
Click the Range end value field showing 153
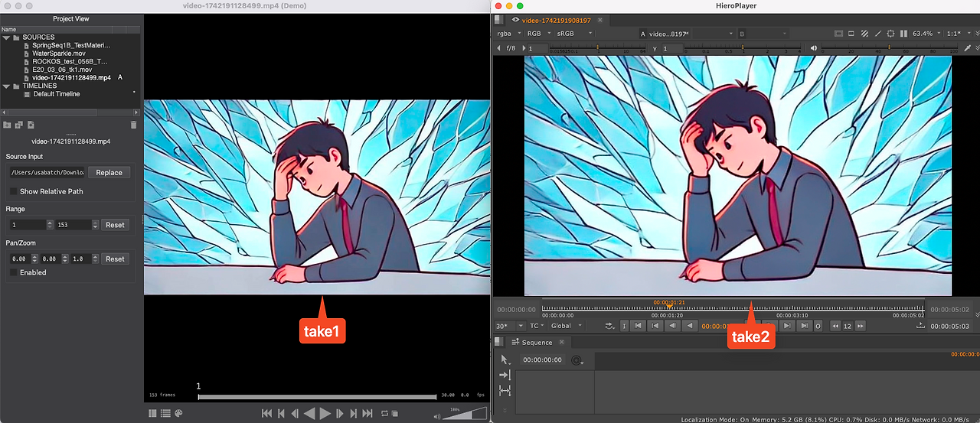tap(73, 225)
